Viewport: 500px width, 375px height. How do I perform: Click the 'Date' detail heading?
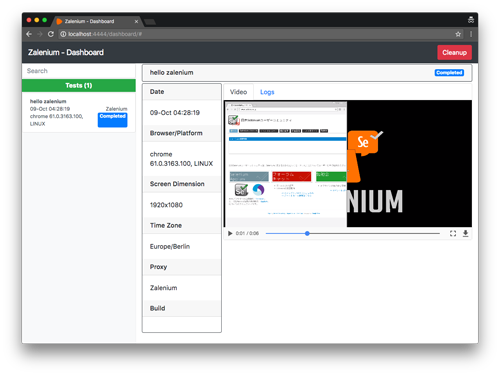(x=157, y=92)
